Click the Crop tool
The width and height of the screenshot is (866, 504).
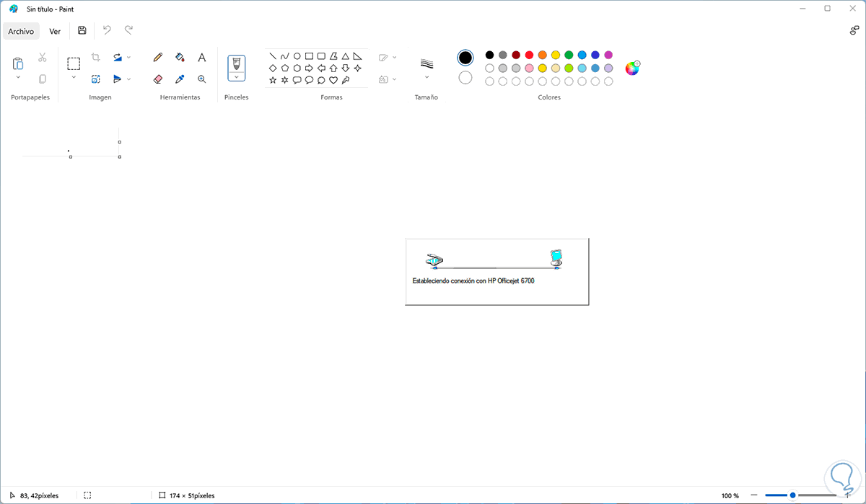point(95,57)
